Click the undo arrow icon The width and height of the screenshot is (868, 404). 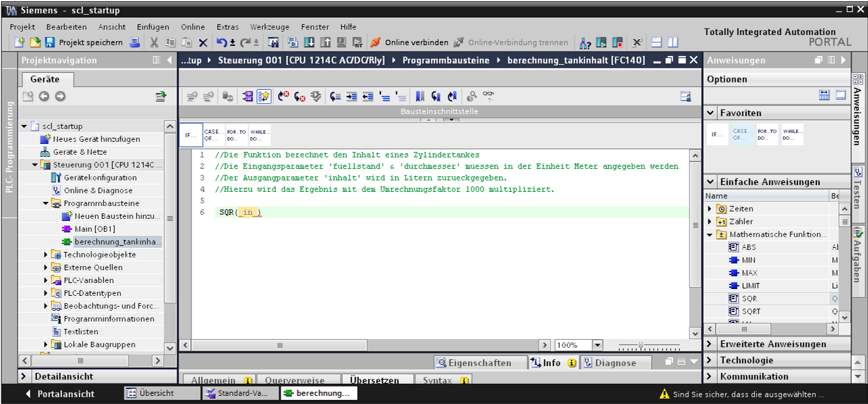click(x=222, y=43)
